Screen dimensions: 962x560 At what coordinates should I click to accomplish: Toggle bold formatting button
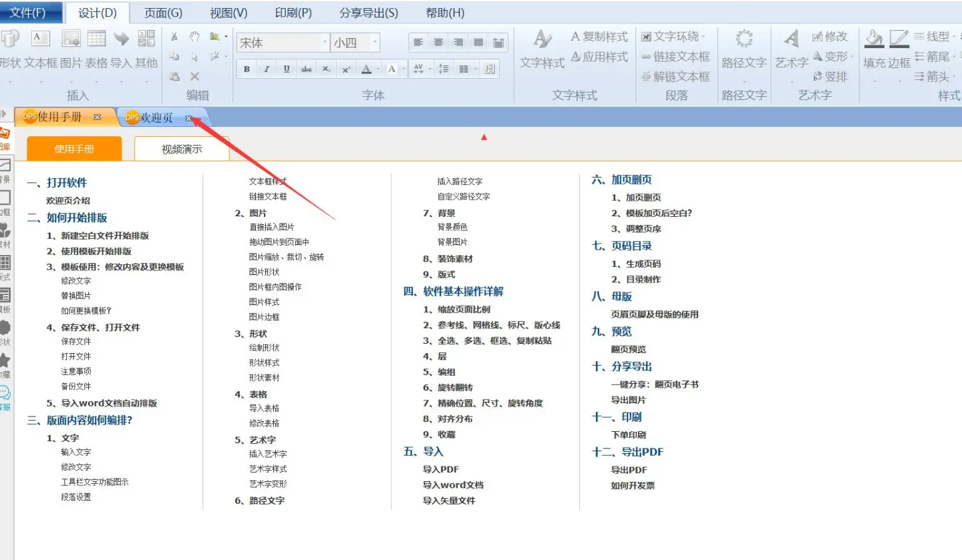(247, 69)
